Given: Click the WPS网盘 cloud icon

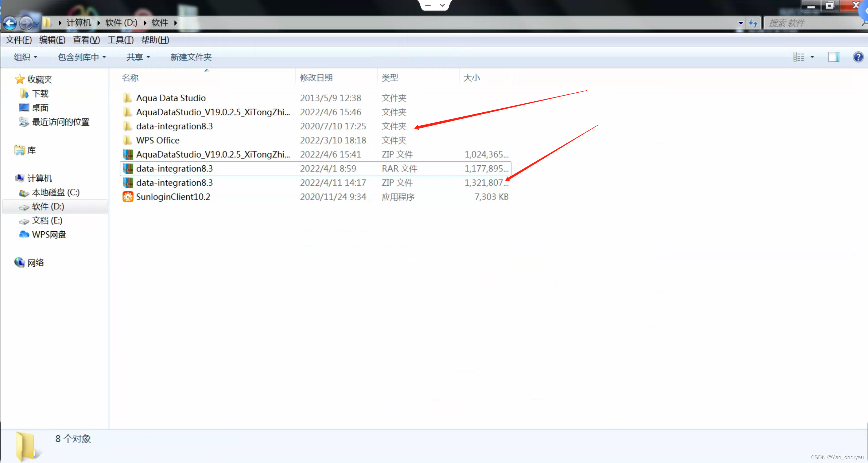Looking at the screenshot, I should point(24,234).
